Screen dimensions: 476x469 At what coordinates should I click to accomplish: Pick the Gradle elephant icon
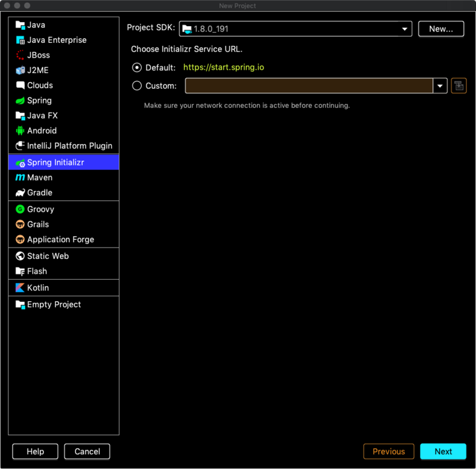(x=20, y=192)
